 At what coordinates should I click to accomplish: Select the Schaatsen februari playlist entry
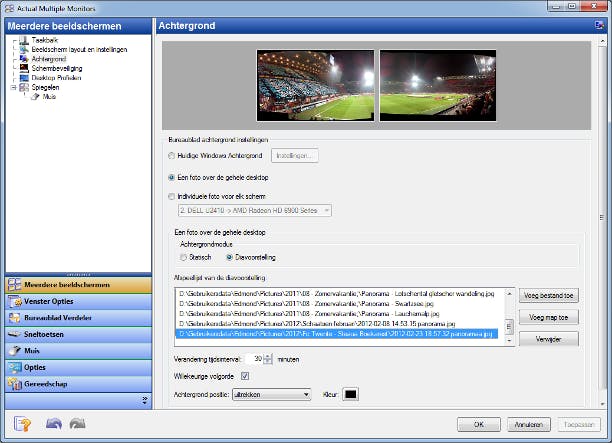tap(336, 324)
